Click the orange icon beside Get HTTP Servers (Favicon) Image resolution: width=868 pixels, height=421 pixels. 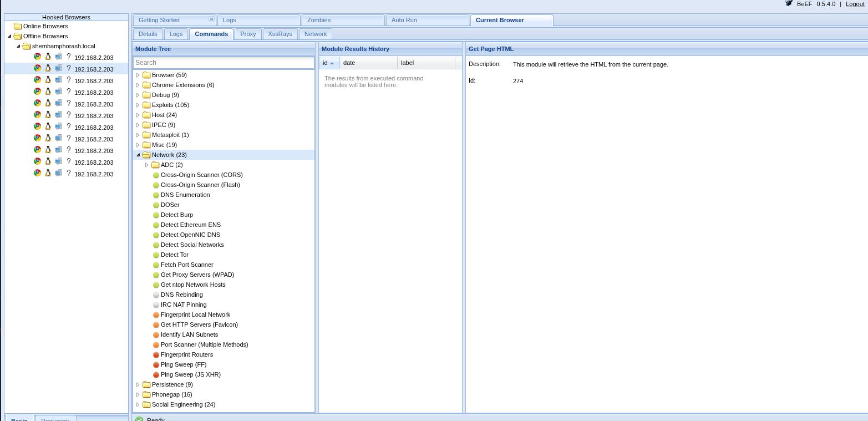coord(156,325)
